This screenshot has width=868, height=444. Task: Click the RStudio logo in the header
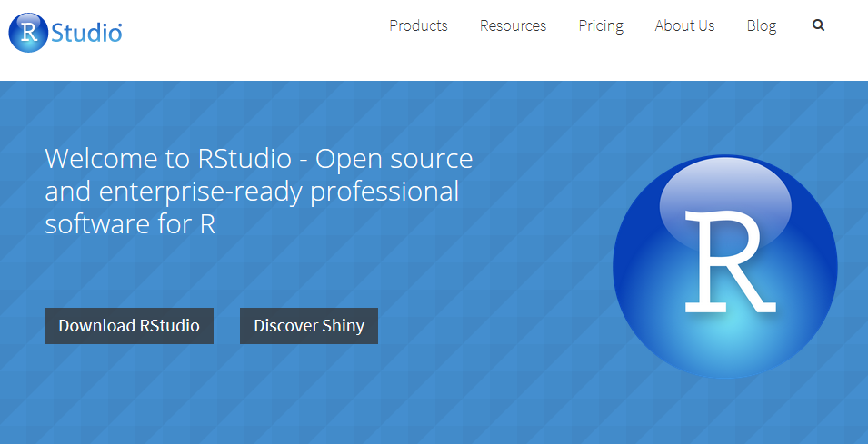pyautogui.click(x=65, y=33)
